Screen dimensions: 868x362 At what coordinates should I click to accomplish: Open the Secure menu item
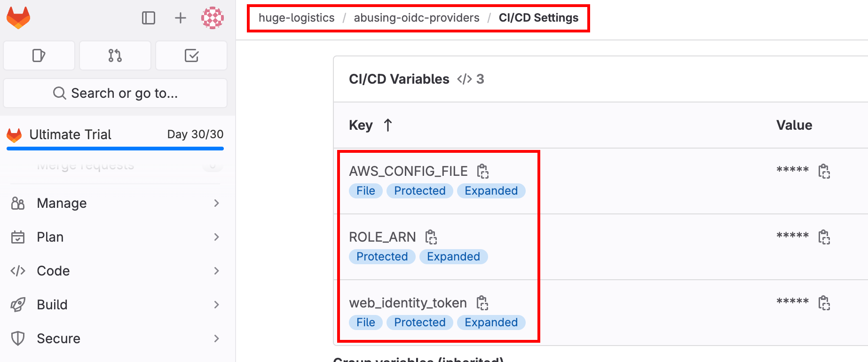coord(58,338)
